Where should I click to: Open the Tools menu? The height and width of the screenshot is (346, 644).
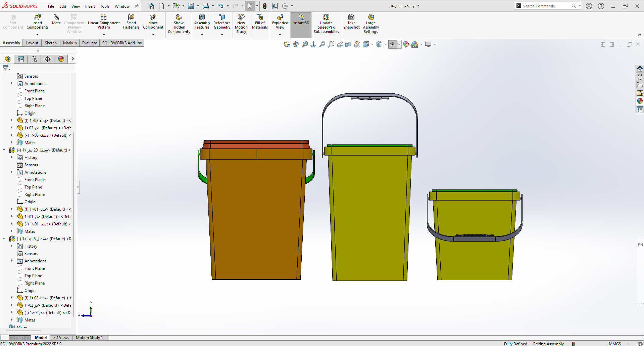click(x=105, y=6)
